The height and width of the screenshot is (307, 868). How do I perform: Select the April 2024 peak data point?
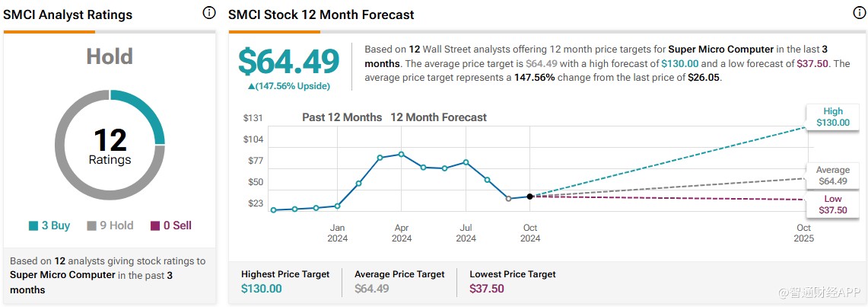[402, 154]
